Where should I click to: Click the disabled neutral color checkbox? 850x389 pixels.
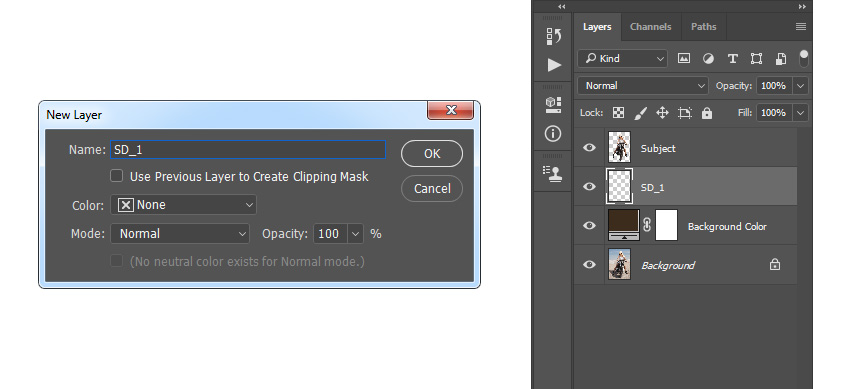pos(117,261)
